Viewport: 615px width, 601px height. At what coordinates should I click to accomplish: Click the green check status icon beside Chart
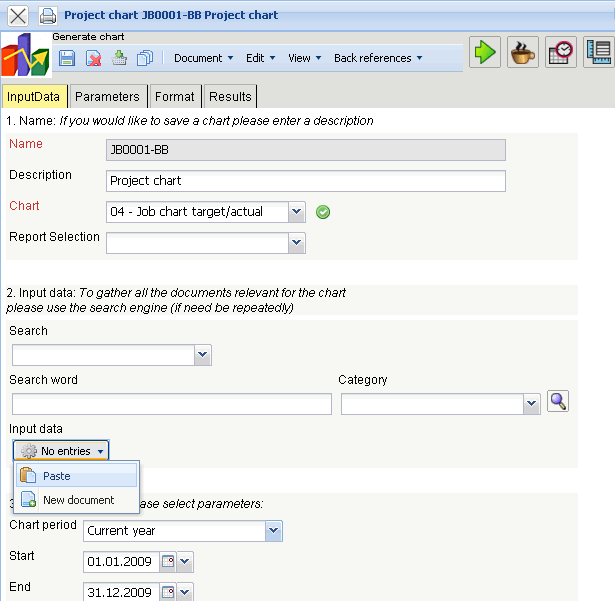tap(323, 212)
